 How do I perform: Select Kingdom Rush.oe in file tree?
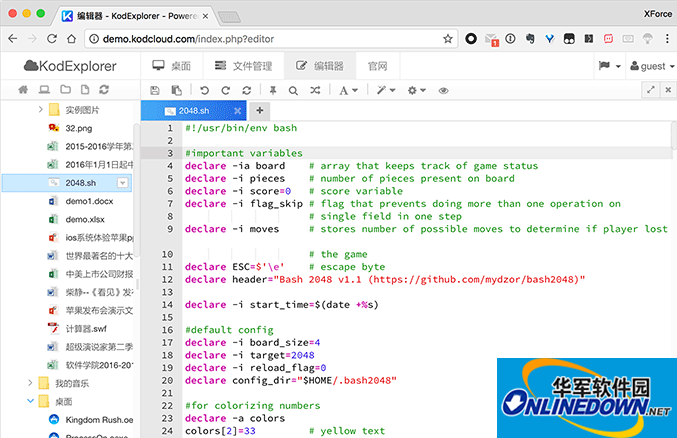[99, 420]
